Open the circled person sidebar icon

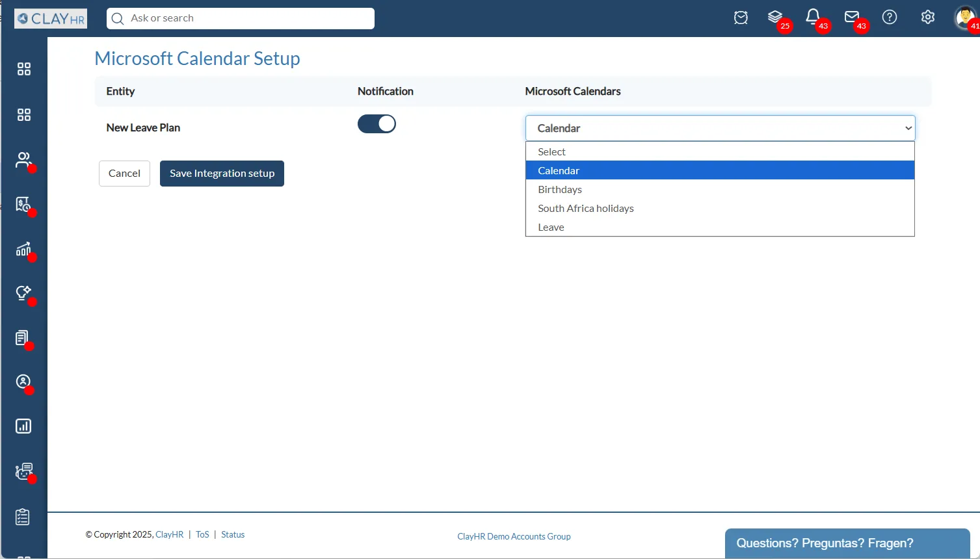(x=23, y=382)
